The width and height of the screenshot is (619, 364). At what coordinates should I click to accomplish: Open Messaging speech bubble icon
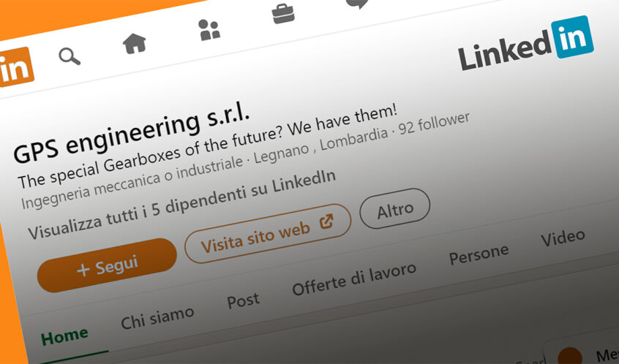click(x=357, y=4)
